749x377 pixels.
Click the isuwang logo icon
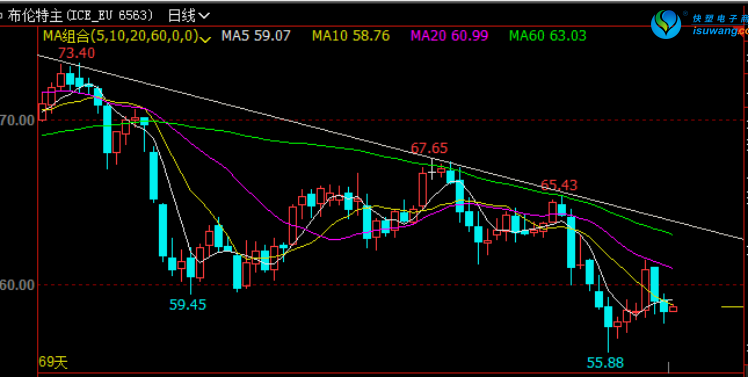pyautogui.click(x=666, y=24)
